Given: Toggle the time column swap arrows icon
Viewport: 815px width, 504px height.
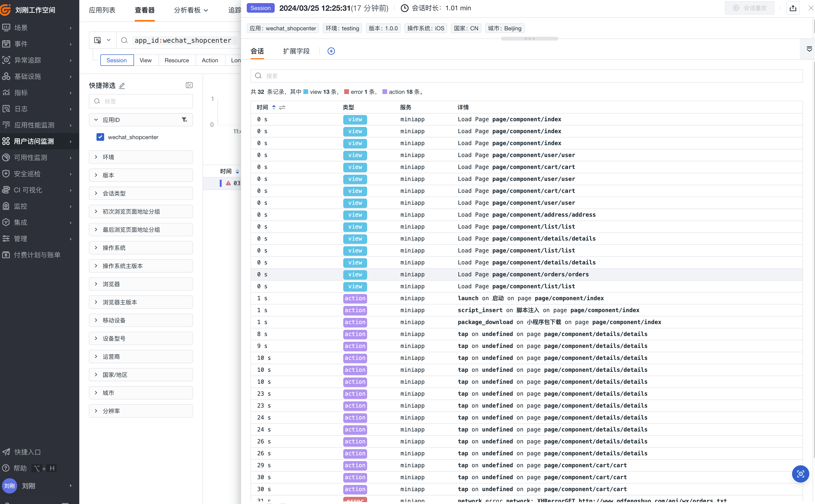Looking at the screenshot, I should pyautogui.click(x=282, y=107).
